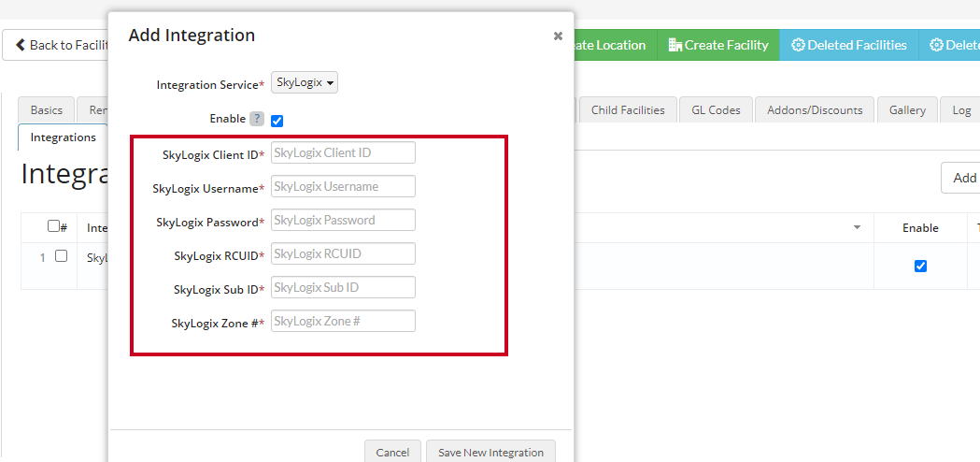The height and width of the screenshot is (462, 980).
Task: Select the row 1 checkbox
Action: 62,256
